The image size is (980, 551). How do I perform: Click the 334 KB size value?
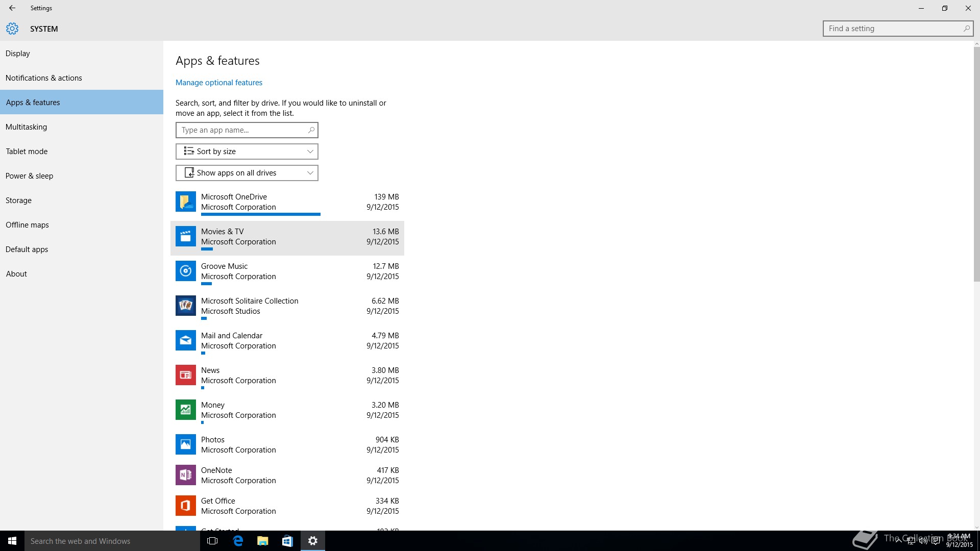point(387,501)
